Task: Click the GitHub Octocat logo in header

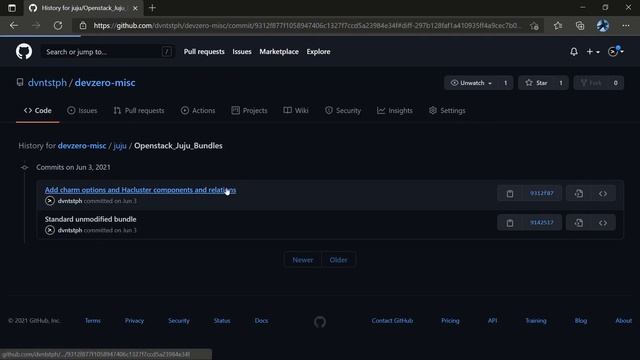Action: 24,52
